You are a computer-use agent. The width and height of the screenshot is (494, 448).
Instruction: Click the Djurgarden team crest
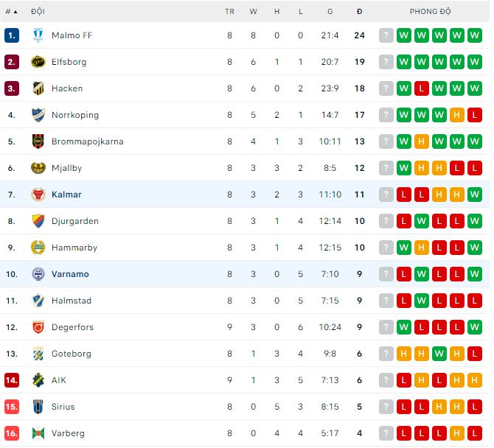(38, 221)
